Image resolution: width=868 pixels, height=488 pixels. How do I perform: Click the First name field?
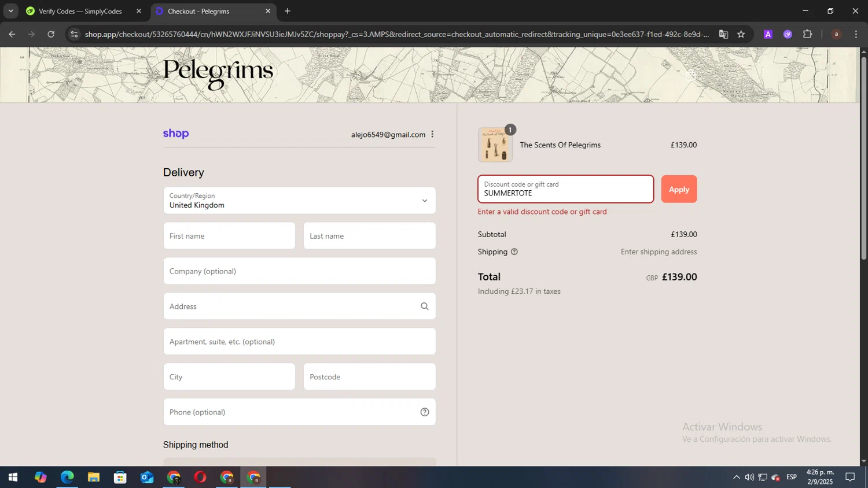point(229,236)
